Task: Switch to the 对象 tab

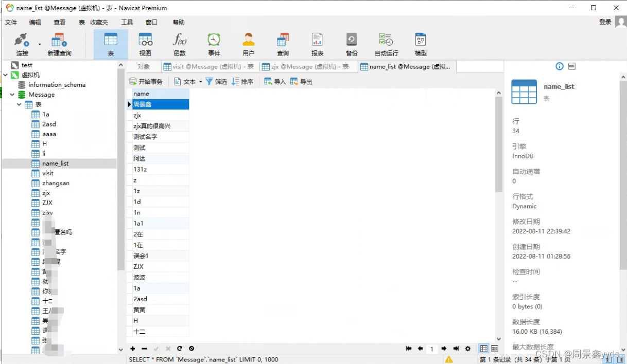Action: click(x=144, y=67)
